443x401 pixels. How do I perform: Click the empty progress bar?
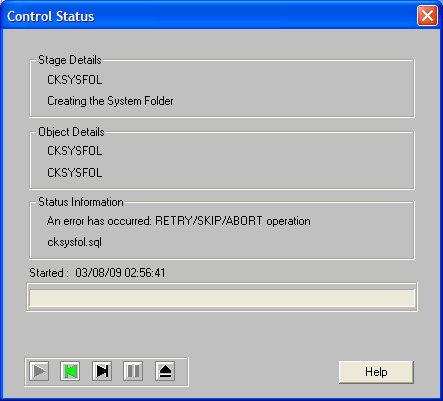click(x=222, y=297)
